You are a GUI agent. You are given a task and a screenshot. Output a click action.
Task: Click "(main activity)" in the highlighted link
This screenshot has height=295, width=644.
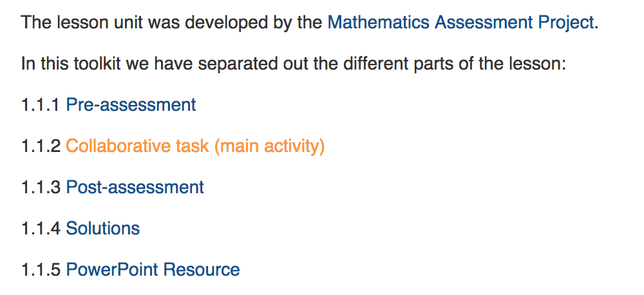point(269,147)
